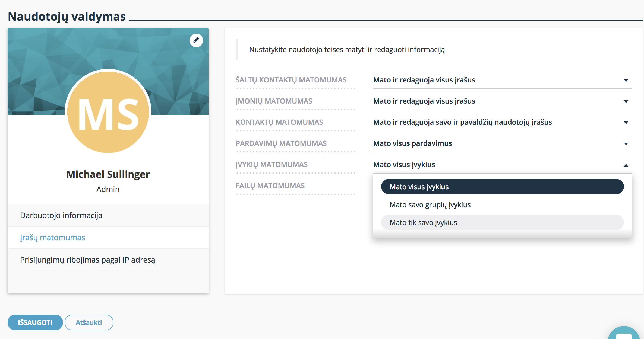Screen dimensions: 644x339
Task: Choose option Mato savo grupių įvykius
Action: tap(502, 204)
